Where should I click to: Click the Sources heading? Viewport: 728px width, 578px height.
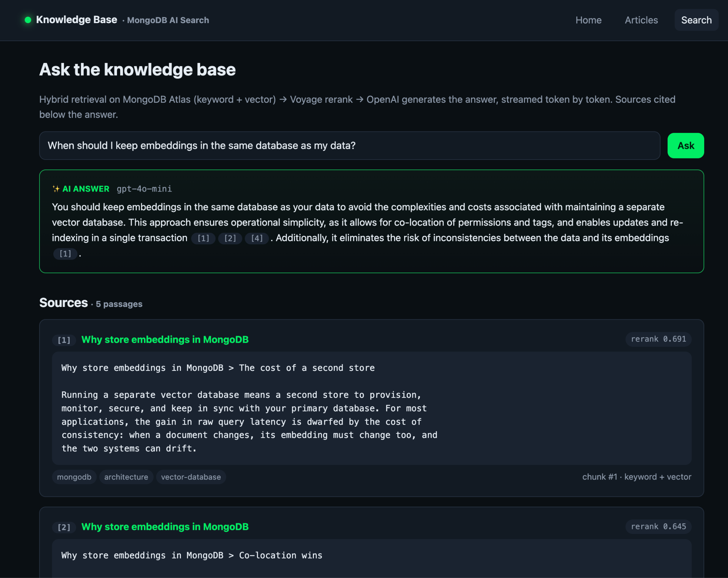click(x=64, y=303)
